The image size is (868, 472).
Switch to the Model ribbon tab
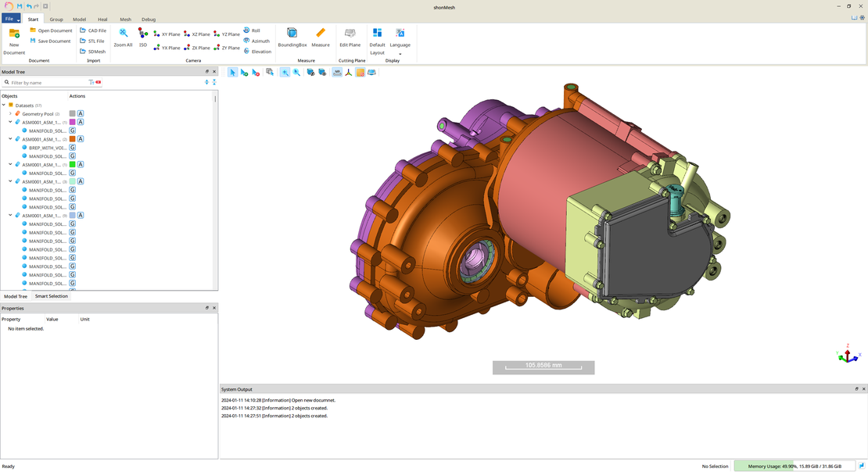pos(79,20)
